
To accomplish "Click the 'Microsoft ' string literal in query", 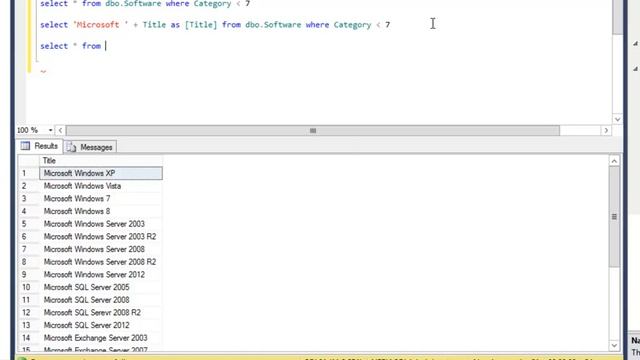I will (x=101, y=24).
